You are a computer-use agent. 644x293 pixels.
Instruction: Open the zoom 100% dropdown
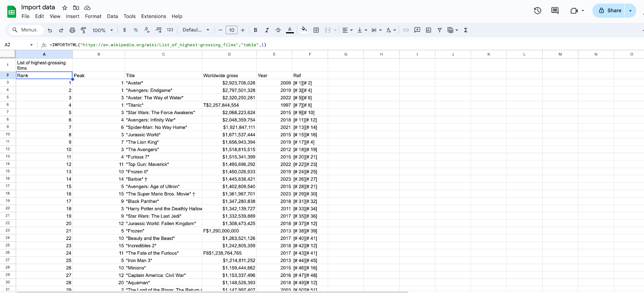pos(103,30)
